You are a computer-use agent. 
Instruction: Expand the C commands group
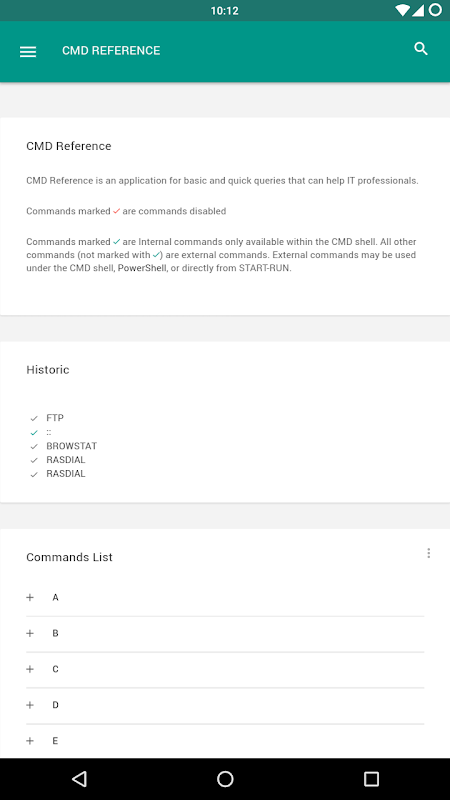point(225,669)
